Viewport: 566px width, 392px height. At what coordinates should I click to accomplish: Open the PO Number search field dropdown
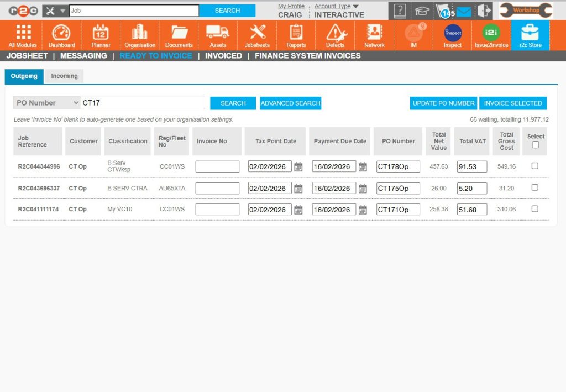46,103
